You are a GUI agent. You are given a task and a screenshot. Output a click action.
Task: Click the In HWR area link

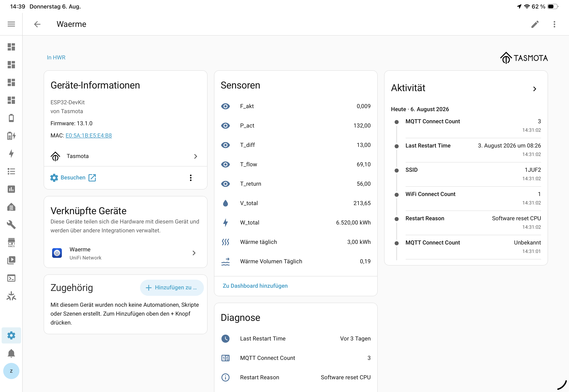(x=56, y=57)
